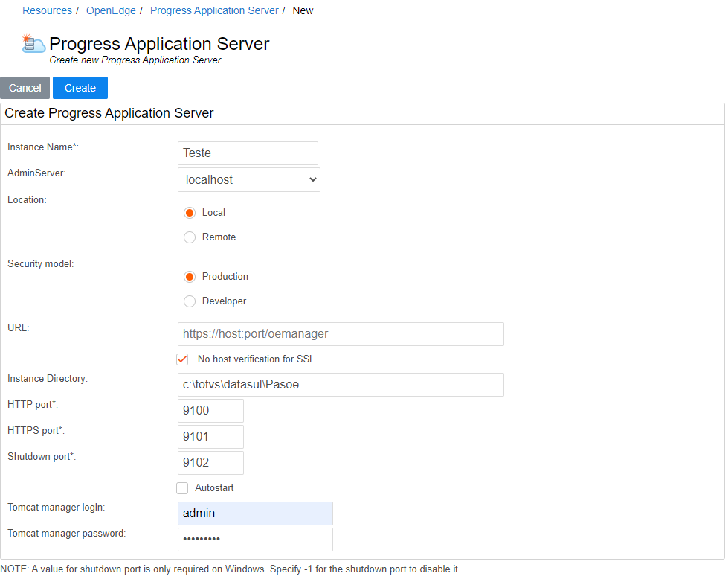This screenshot has height=579, width=728.
Task: Open the AdminServer localhost dropdown
Action: click(249, 180)
